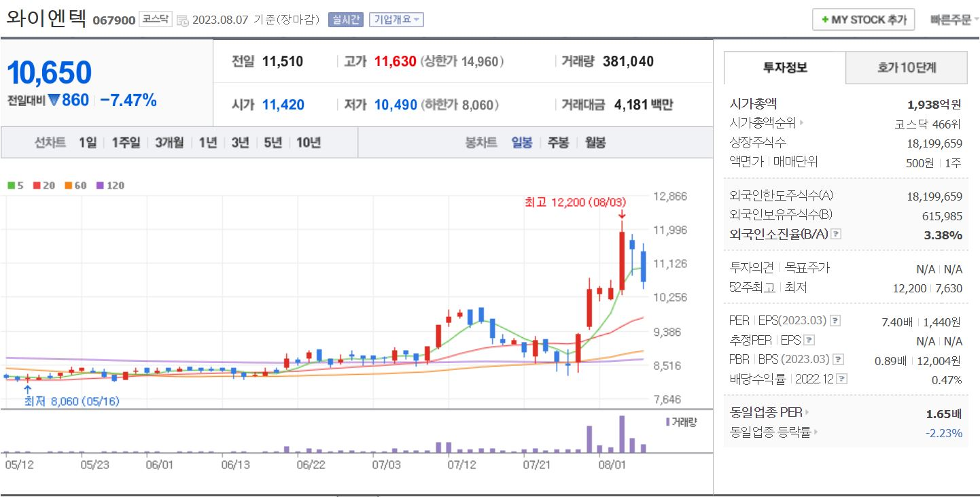Click the -7.47% change rate

coord(128,101)
